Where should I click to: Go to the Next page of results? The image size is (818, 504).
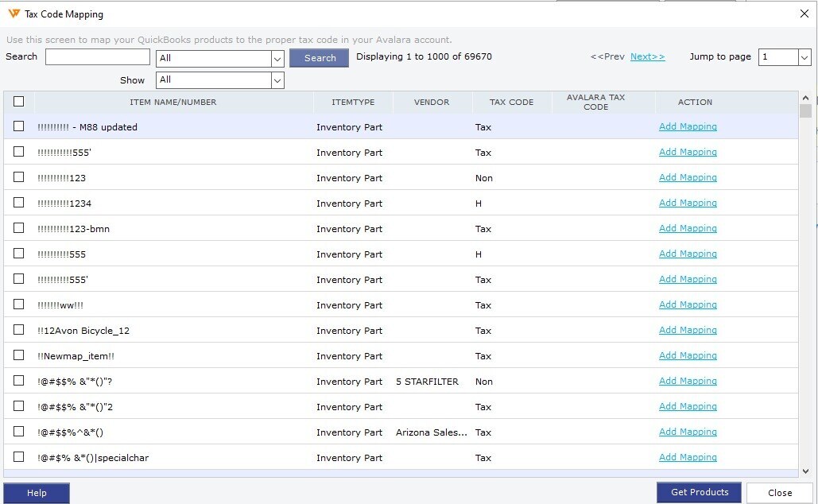(x=647, y=56)
